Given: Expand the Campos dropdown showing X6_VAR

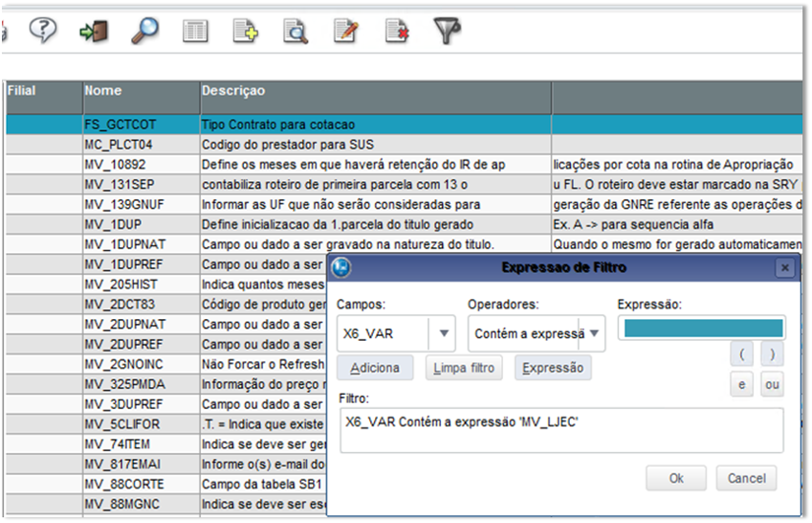Looking at the screenshot, I should pos(445,334).
